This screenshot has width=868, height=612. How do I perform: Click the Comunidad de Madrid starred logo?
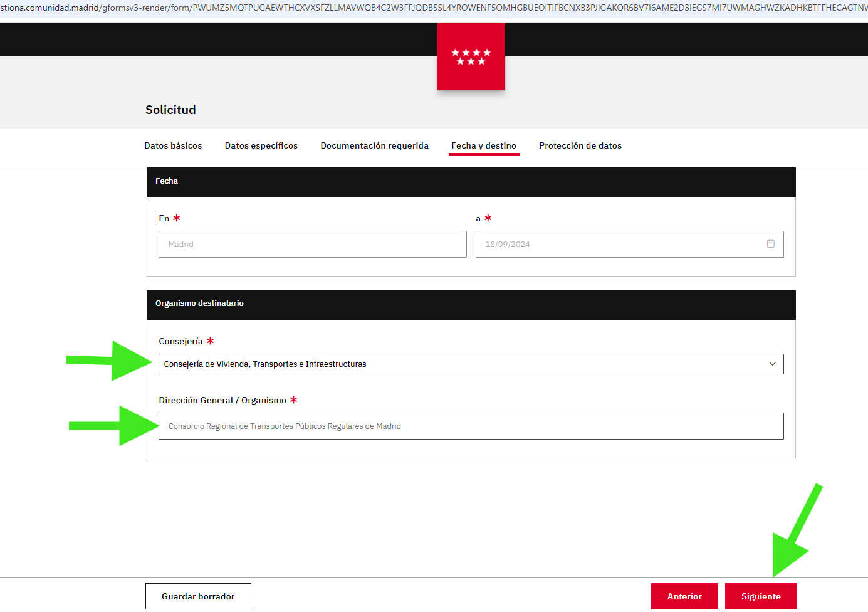coord(471,57)
